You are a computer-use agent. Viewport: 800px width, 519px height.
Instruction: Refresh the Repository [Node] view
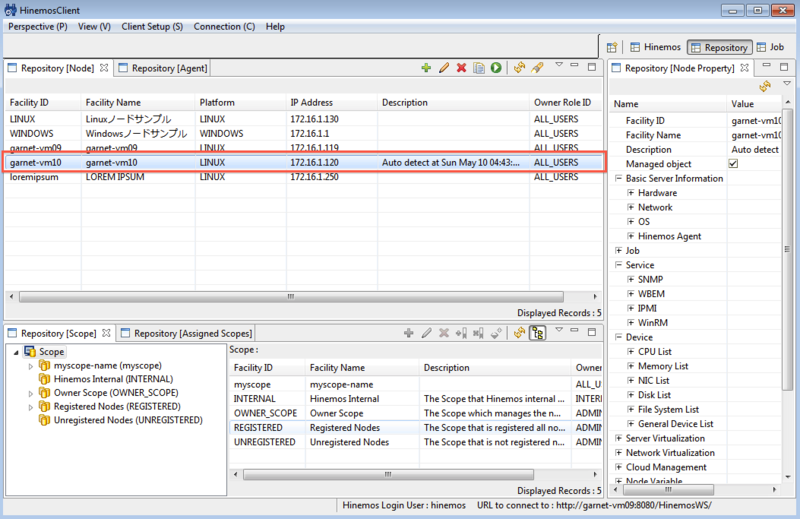(x=519, y=68)
